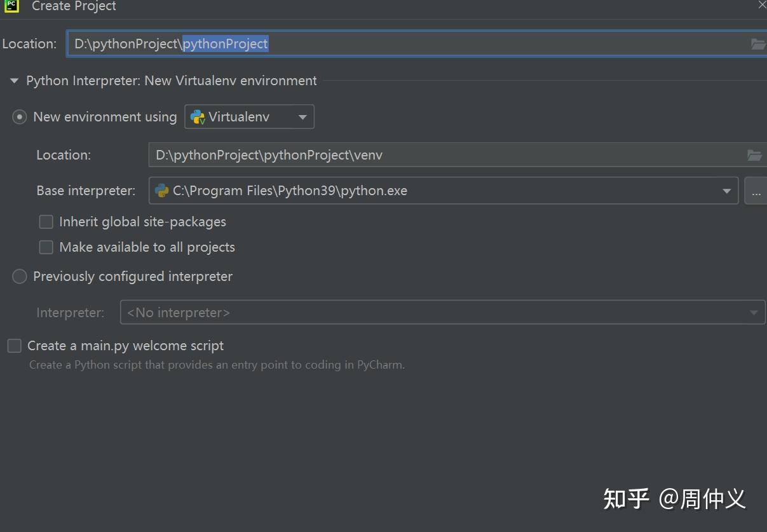
Task: Click the 'Create a Python script that provides' description
Action: (x=217, y=365)
